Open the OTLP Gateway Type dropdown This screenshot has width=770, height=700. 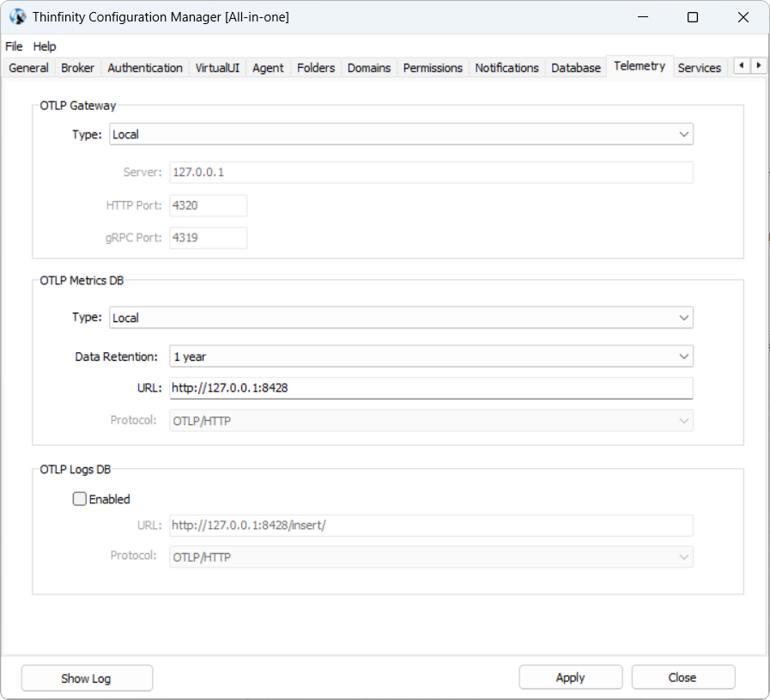[401, 134]
